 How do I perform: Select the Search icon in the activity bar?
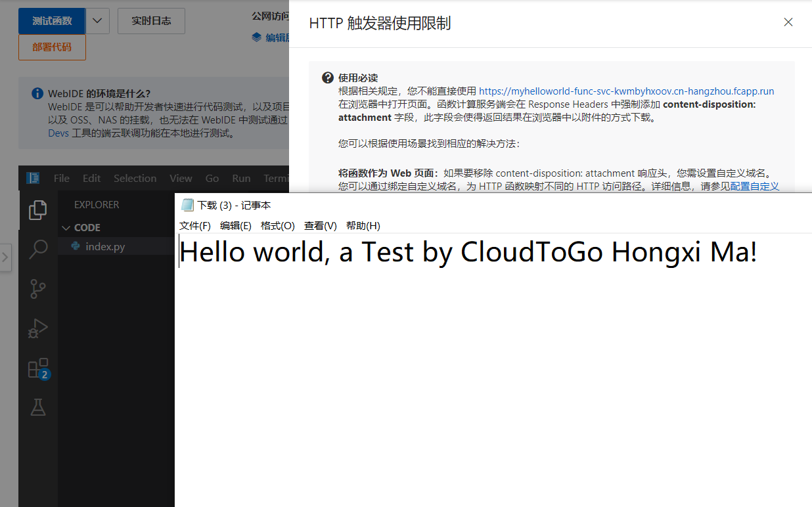(x=37, y=249)
